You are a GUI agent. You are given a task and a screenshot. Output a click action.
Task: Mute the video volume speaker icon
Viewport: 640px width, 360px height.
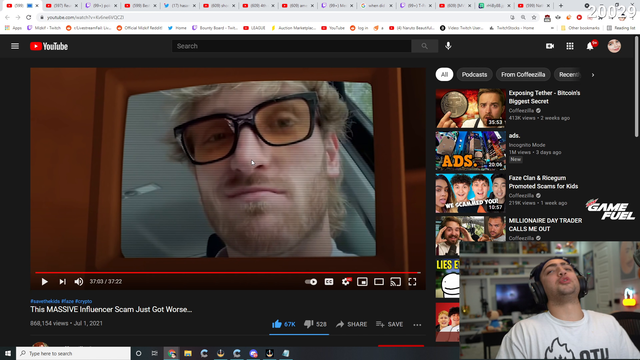pos(79,282)
